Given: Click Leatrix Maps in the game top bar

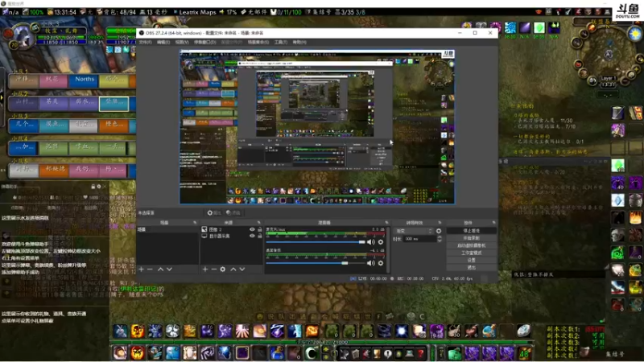Looking at the screenshot, I should pyautogui.click(x=197, y=12).
